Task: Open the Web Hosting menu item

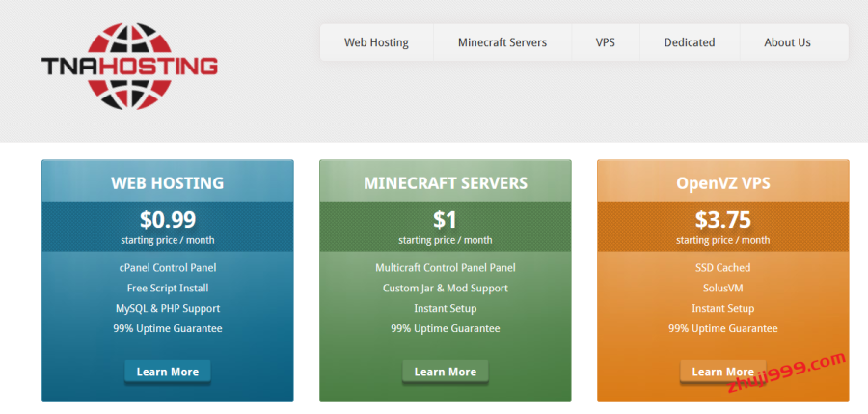Action: (376, 42)
